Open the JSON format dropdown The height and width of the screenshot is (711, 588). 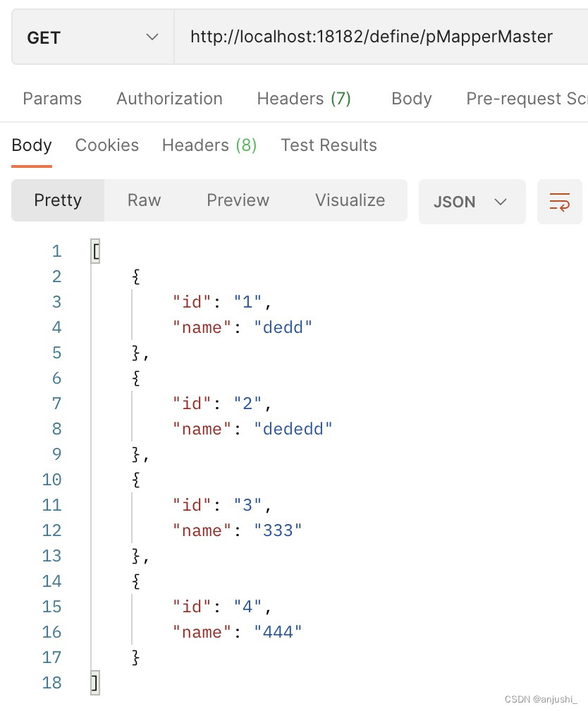(x=472, y=201)
